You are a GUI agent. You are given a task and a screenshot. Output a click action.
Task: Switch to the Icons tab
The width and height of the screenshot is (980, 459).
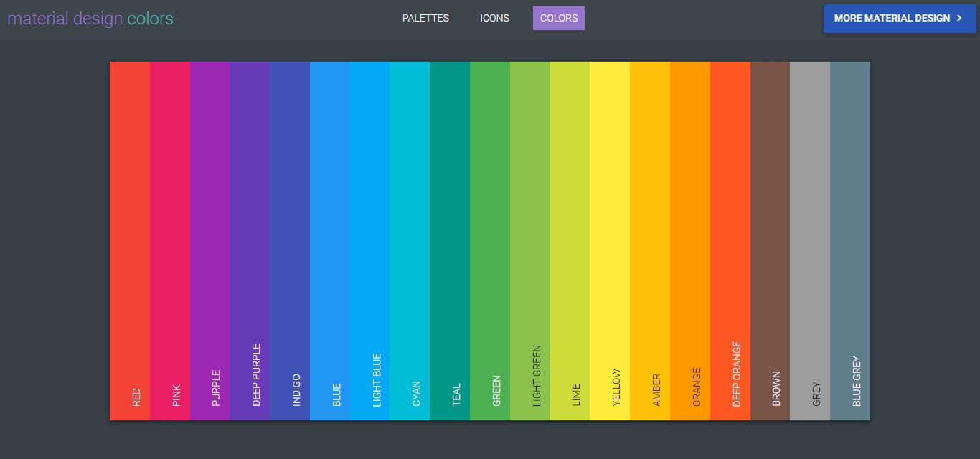[x=495, y=18]
